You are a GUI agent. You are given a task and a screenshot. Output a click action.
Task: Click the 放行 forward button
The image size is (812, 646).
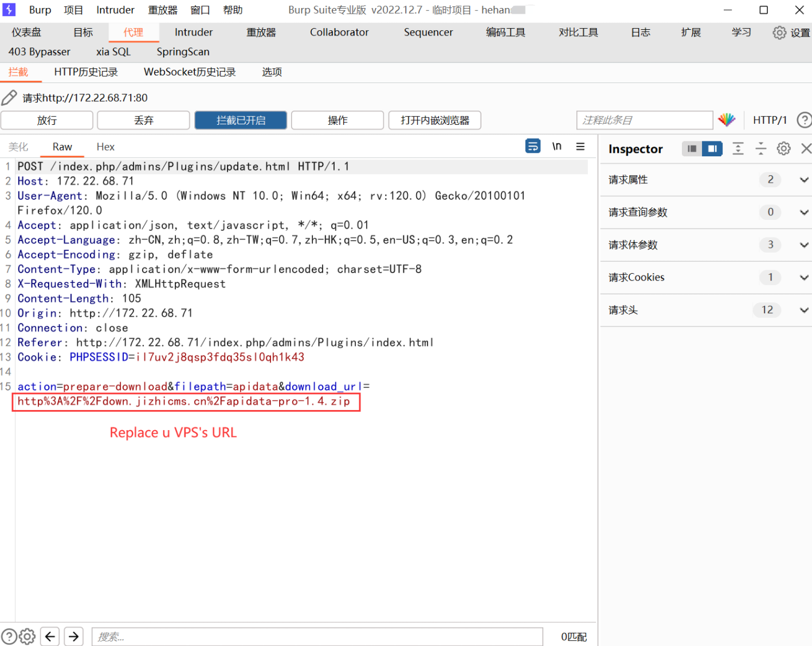[x=47, y=120]
